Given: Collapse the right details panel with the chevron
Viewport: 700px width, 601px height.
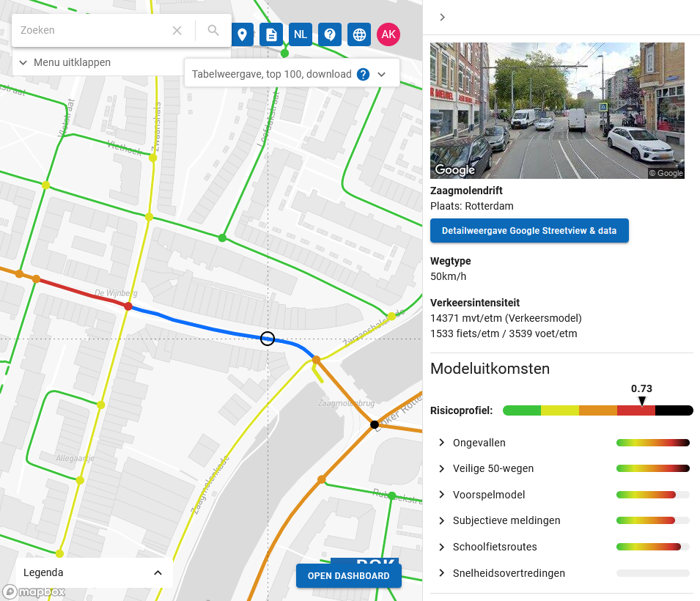Looking at the screenshot, I should coord(442,18).
